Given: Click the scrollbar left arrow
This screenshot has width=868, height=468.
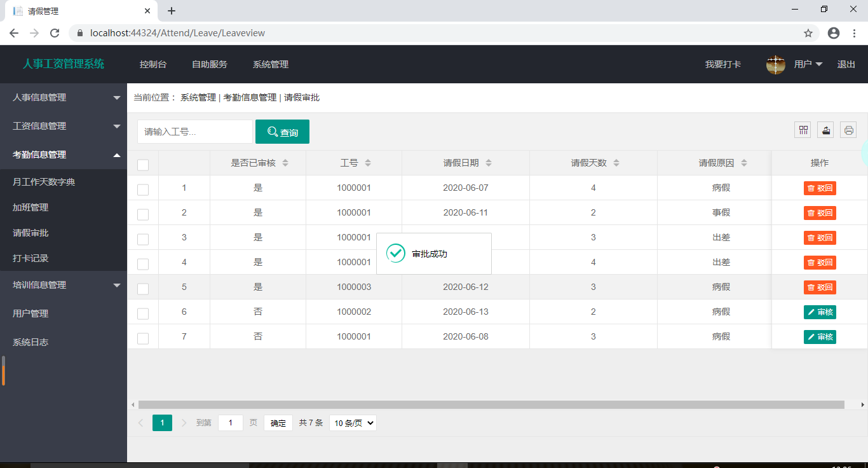Looking at the screenshot, I should (x=132, y=404).
